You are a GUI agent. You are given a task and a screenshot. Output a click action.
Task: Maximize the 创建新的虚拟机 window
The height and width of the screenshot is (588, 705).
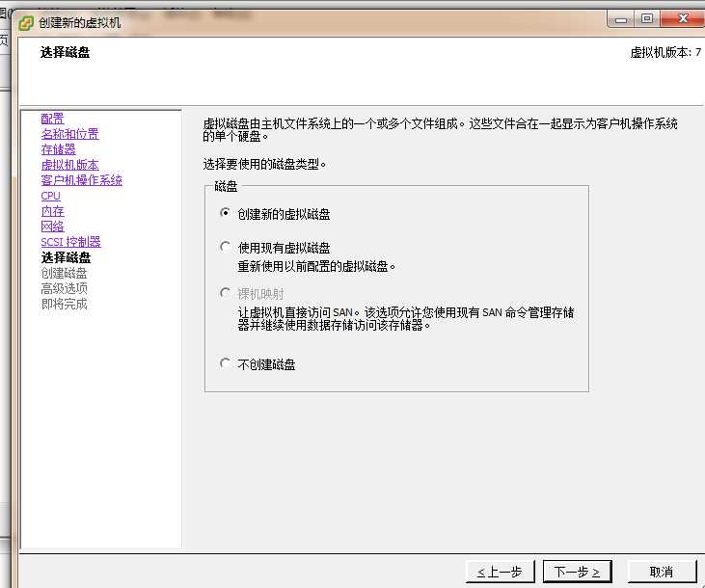tap(647, 19)
